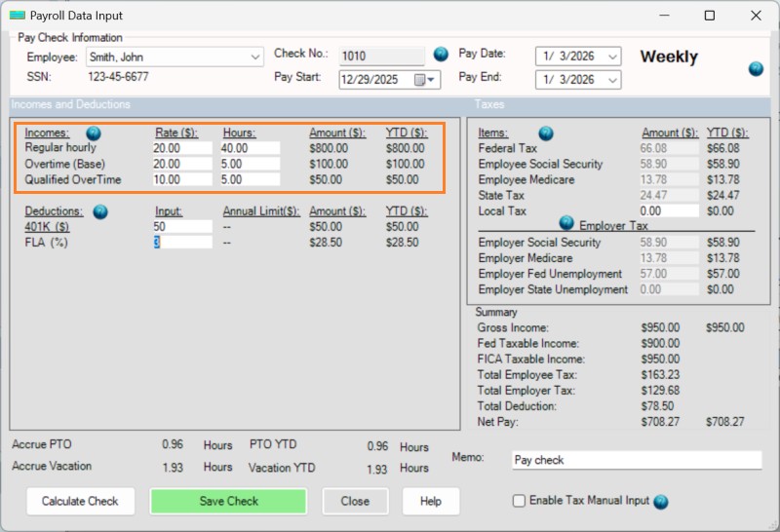This screenshot has height=532, width=780.
Task: Click the green Save Check button
Action: (x=228, y=501)
